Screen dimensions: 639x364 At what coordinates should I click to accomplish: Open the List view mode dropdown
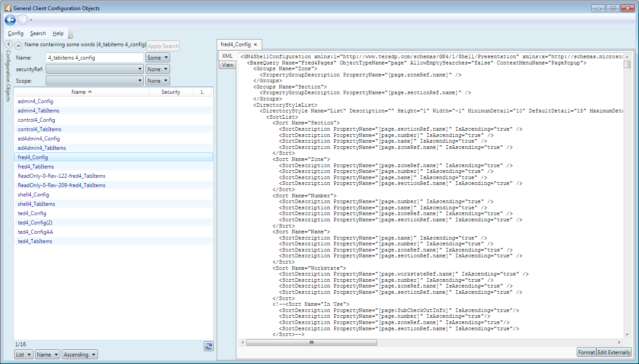24,355
